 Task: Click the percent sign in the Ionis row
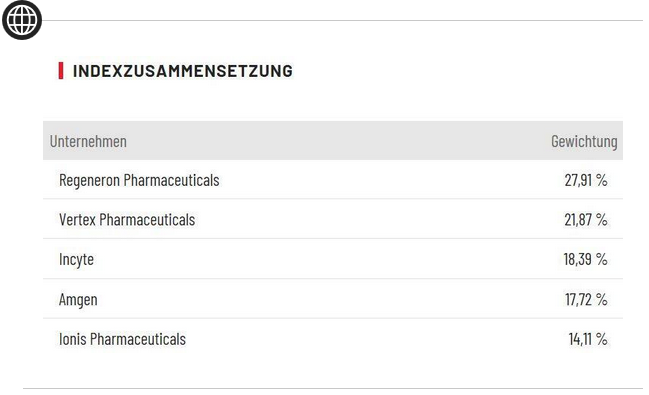tap(602, 339)
